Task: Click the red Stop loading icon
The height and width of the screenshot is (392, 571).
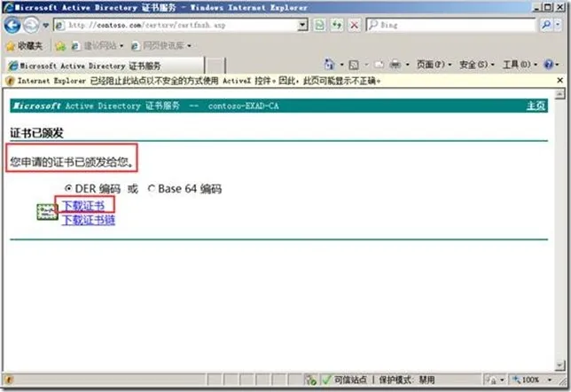Action: [354, 25]
